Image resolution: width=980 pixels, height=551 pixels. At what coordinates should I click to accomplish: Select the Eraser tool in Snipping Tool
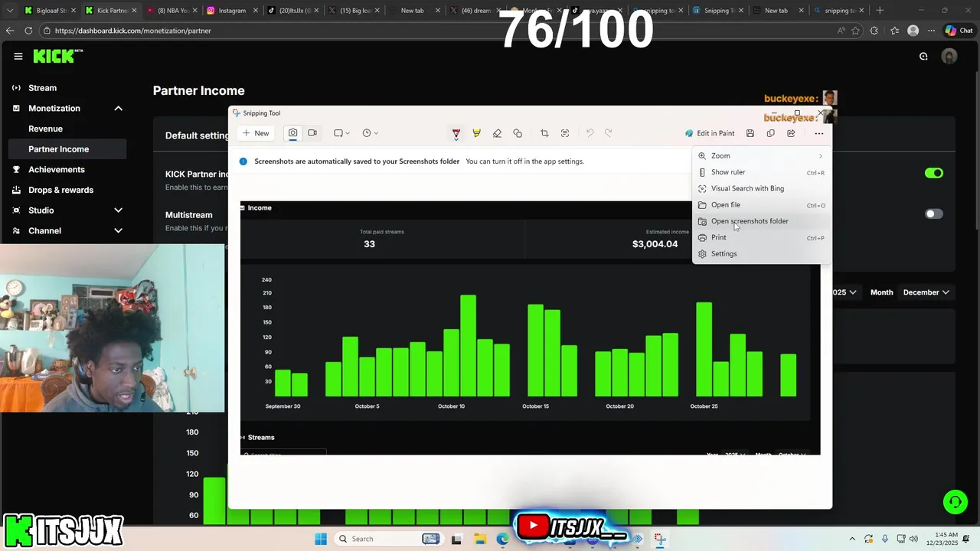pyautogui.click(x=497, y=133)
